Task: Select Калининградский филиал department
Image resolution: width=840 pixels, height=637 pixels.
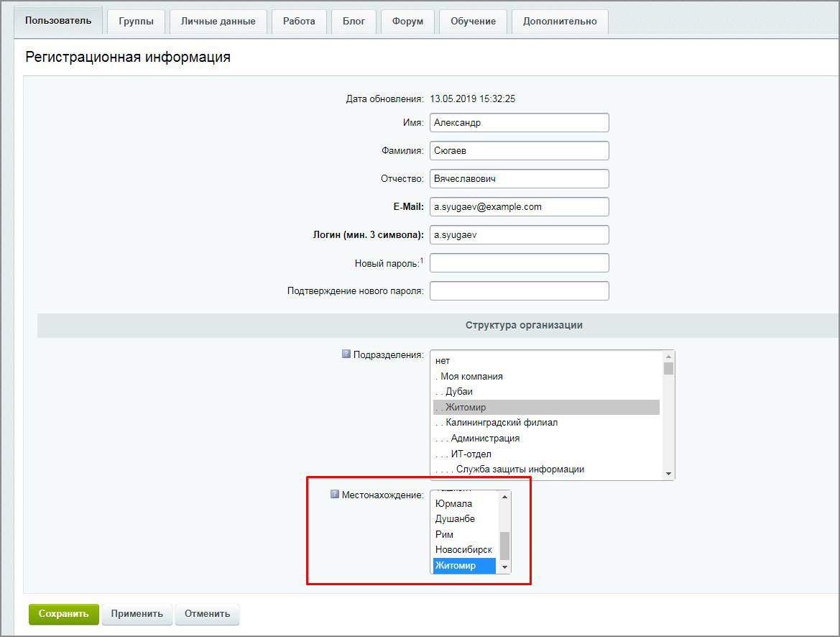Action: pyautogui.click(x=546, y=423)
